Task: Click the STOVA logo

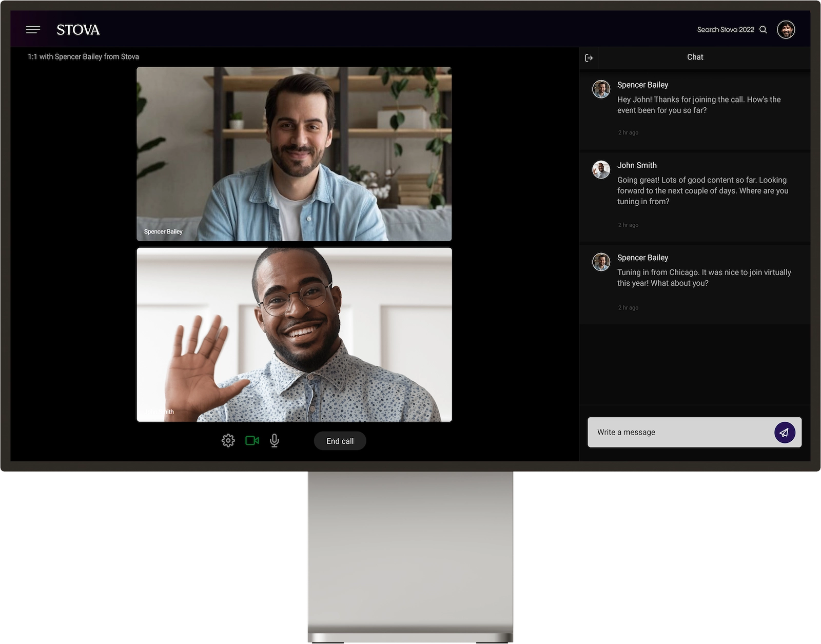Action: coord(78,30)
